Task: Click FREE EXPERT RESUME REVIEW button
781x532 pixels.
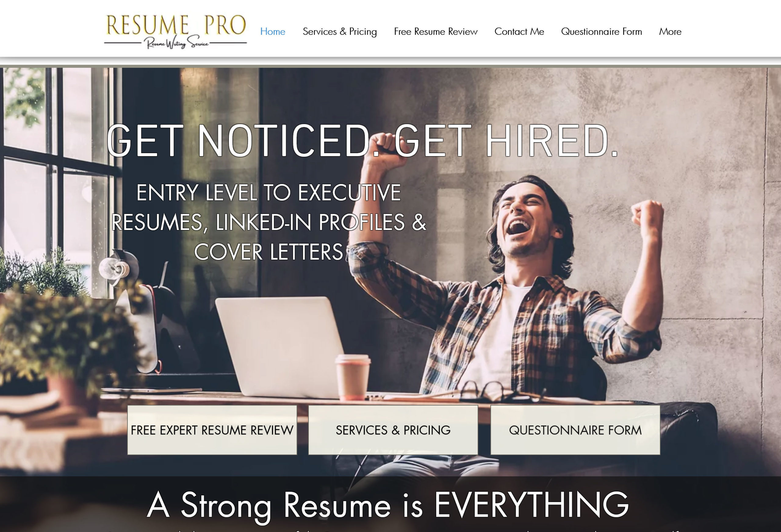Action: coord(212,430)
